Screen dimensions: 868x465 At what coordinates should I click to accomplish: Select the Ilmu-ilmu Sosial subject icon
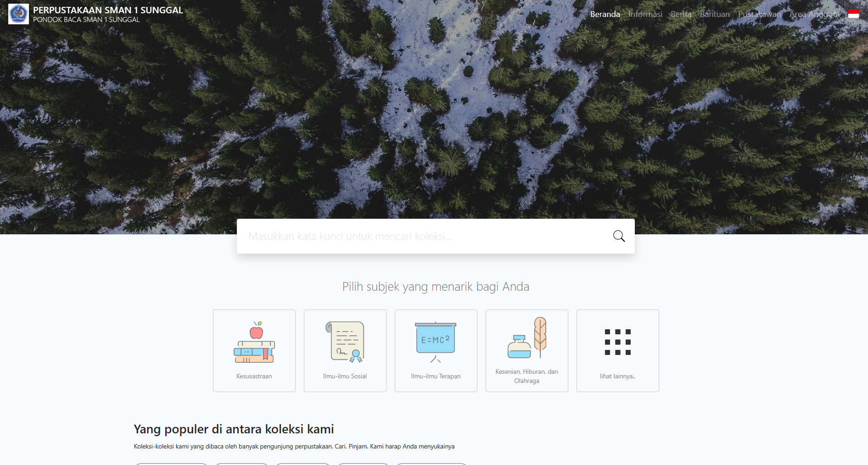coord(345,342)
